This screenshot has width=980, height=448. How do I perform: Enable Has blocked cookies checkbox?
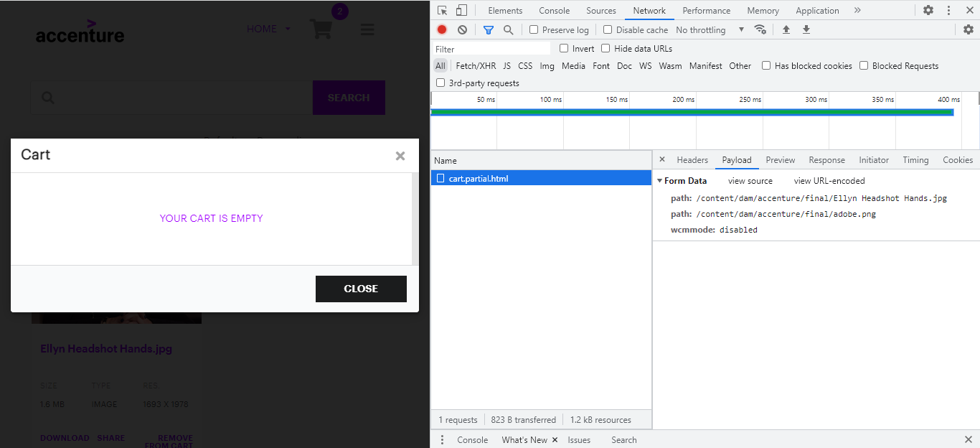766,65
